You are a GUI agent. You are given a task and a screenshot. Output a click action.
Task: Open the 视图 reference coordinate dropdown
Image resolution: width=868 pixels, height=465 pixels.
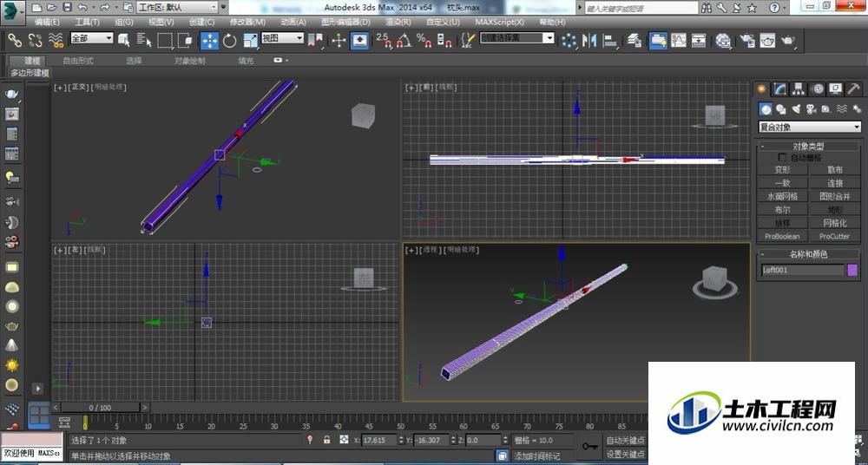coord(282,38)
